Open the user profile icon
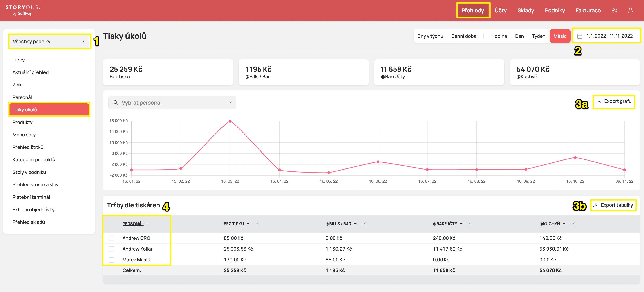 tap(631, 10)
